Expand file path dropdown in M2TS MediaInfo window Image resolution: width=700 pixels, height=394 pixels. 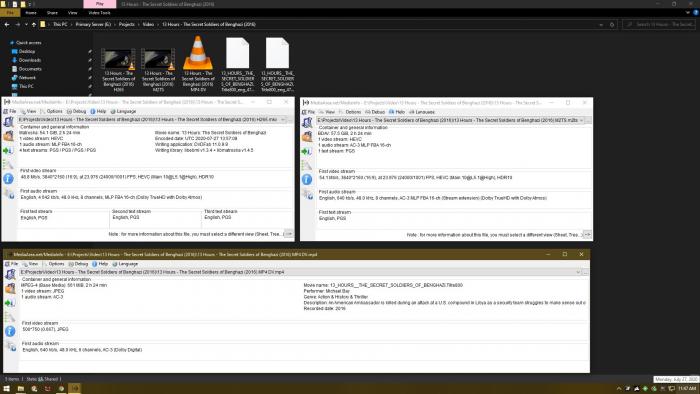click(581, 120)
